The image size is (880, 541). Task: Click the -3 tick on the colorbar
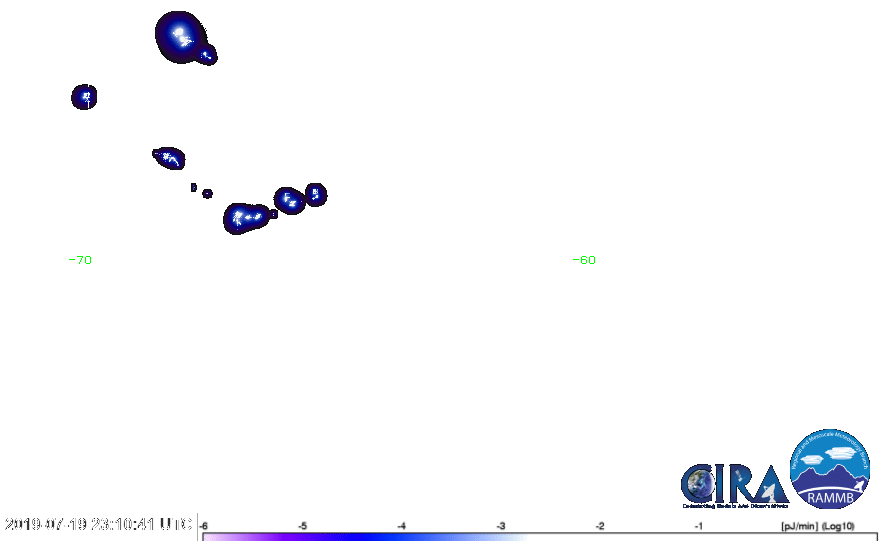click(x=500, y=525)
